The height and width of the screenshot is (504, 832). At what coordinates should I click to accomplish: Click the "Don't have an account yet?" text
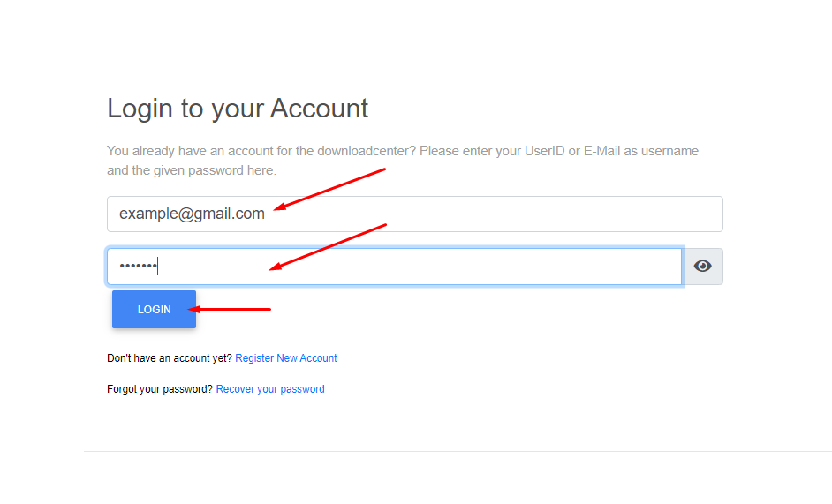tap(170, 358)
